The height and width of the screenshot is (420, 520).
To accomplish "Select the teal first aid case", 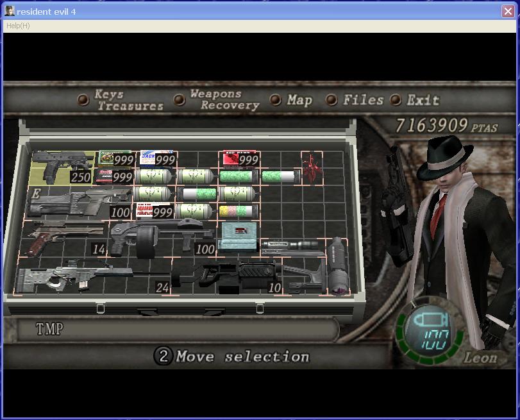I will [238, 237].
